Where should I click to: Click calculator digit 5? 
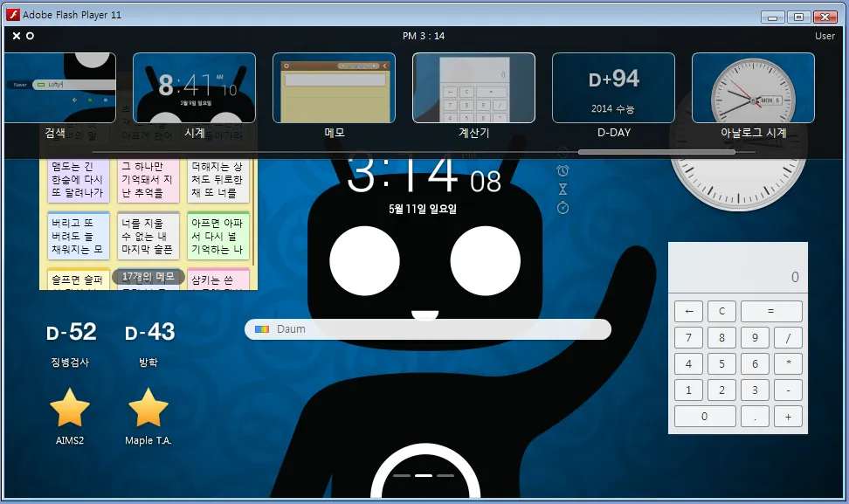(x=721, y=363)
